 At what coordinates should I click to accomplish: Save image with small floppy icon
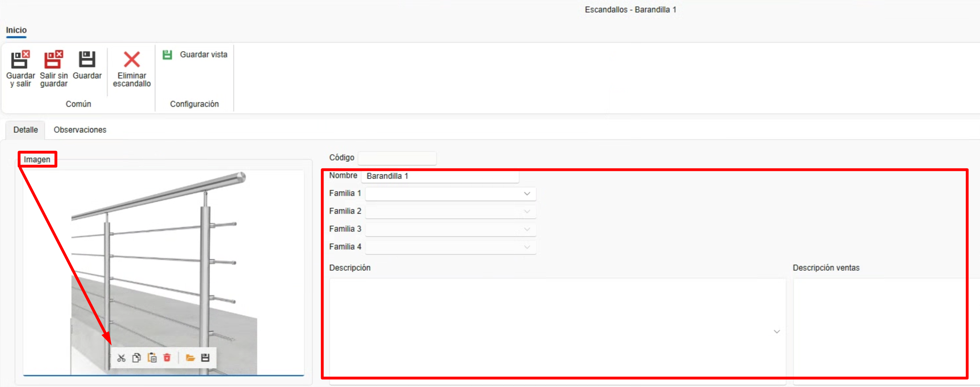tap(205, 358)
